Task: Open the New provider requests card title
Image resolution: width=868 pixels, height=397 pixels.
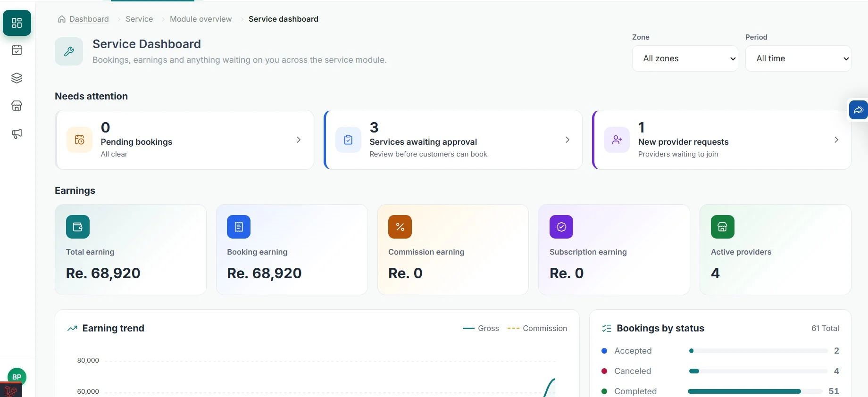Action: coord(684,142)
